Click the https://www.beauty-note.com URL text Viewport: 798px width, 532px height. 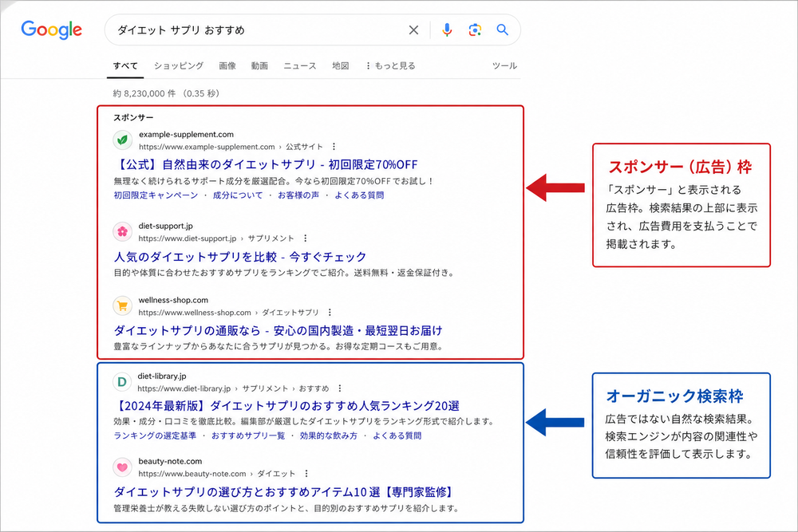[192, 474]
